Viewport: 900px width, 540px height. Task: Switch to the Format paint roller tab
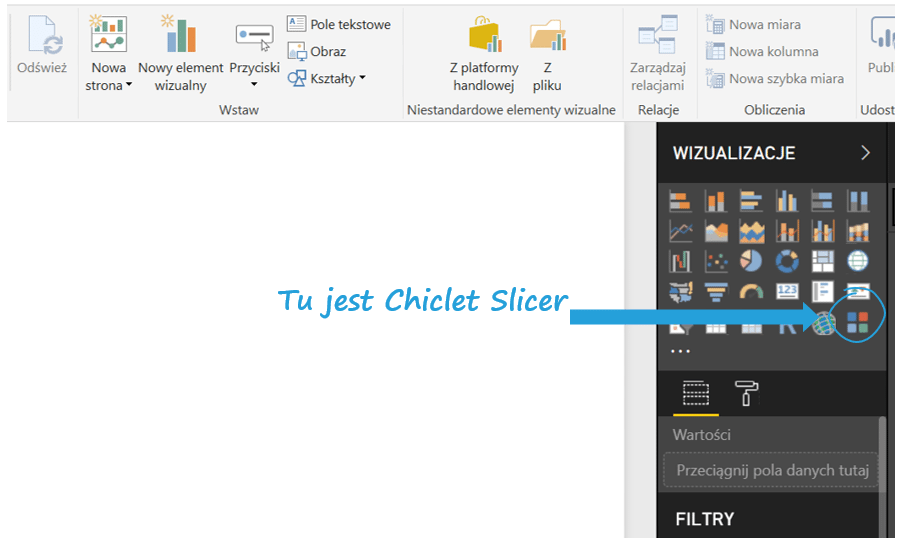(x=747, y=393)
